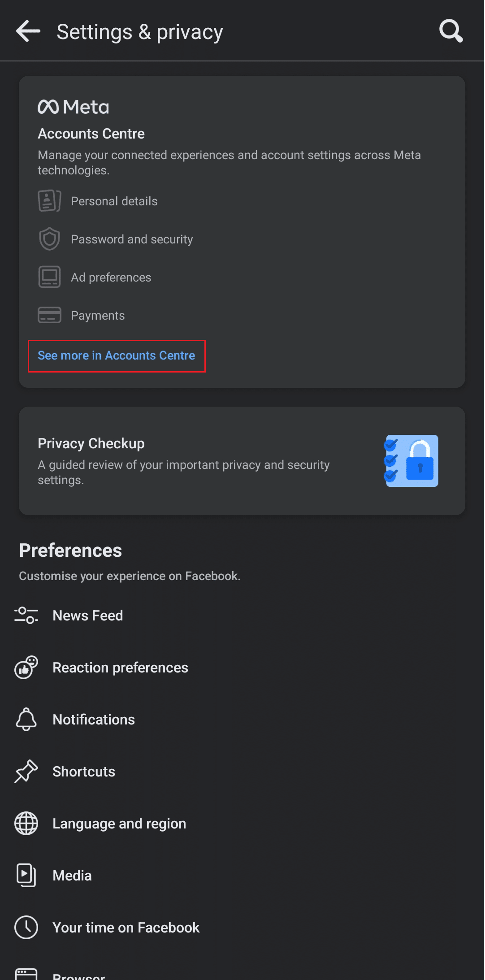Click the Meta logo in Accounts Centre
Image resolution: width=485 pixels, height=980 pixels.
point(74,107)
